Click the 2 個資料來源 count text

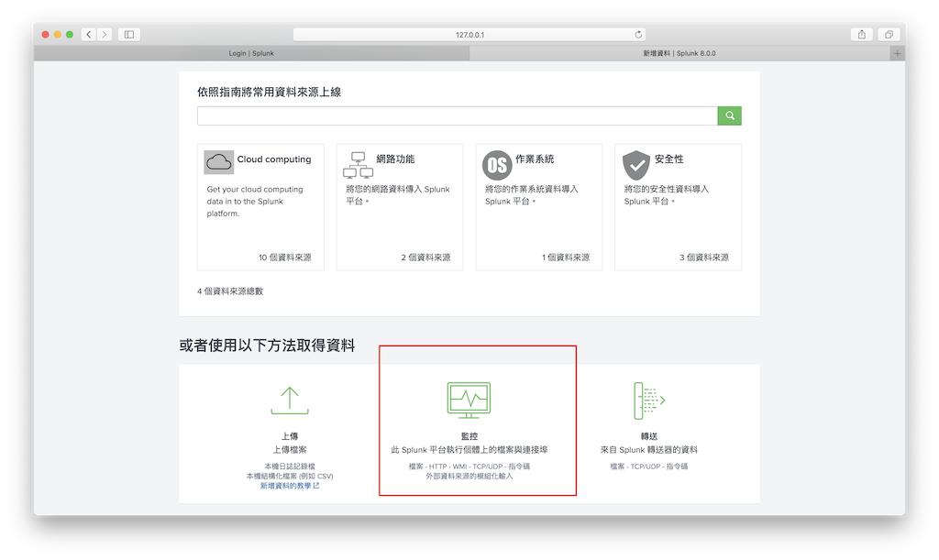[x=425, y=258]
